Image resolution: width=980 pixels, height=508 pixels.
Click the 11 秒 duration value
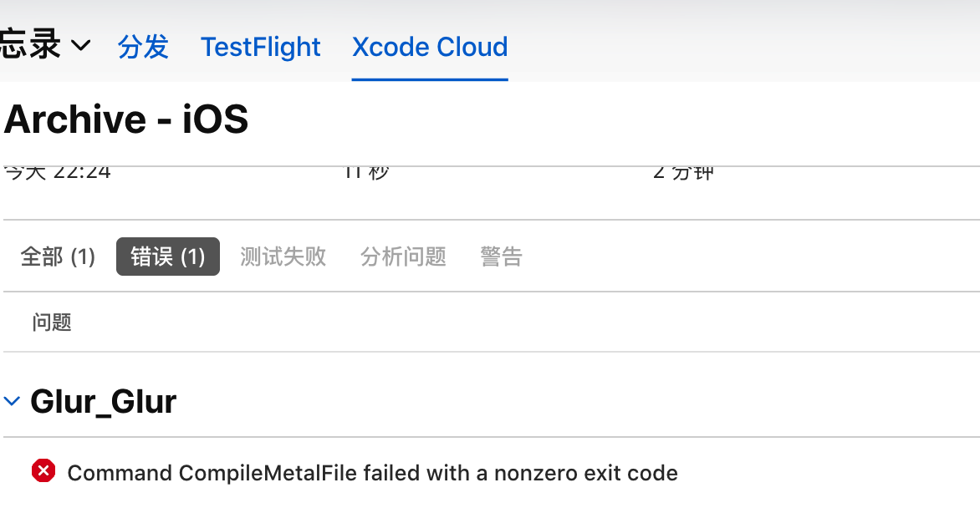point(366,172)
